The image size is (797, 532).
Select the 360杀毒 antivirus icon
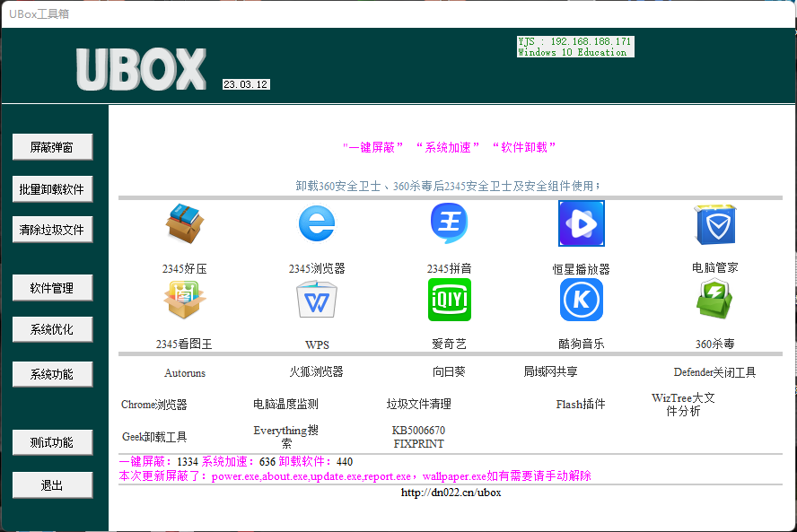tap(714, 300)
